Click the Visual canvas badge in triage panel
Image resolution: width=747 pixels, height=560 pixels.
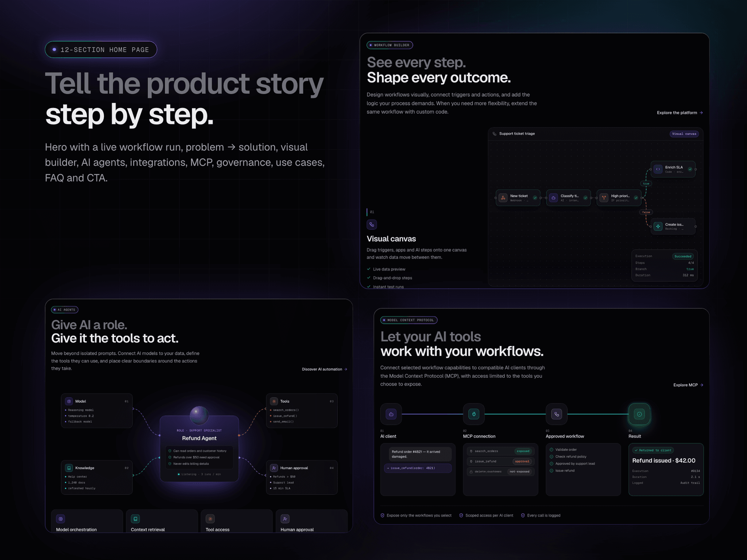tap(684, 134)
